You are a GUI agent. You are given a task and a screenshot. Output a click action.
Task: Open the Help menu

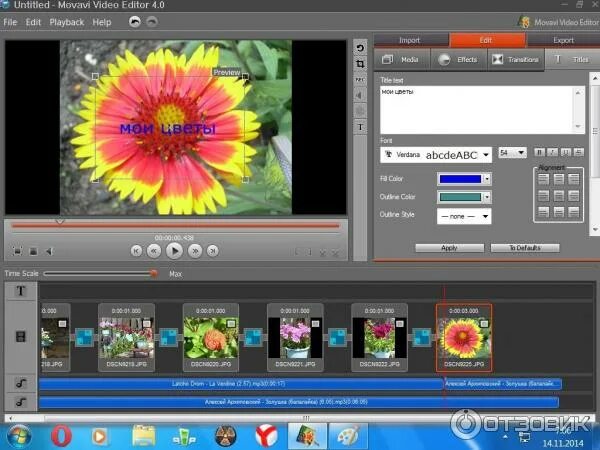(102, 22)
